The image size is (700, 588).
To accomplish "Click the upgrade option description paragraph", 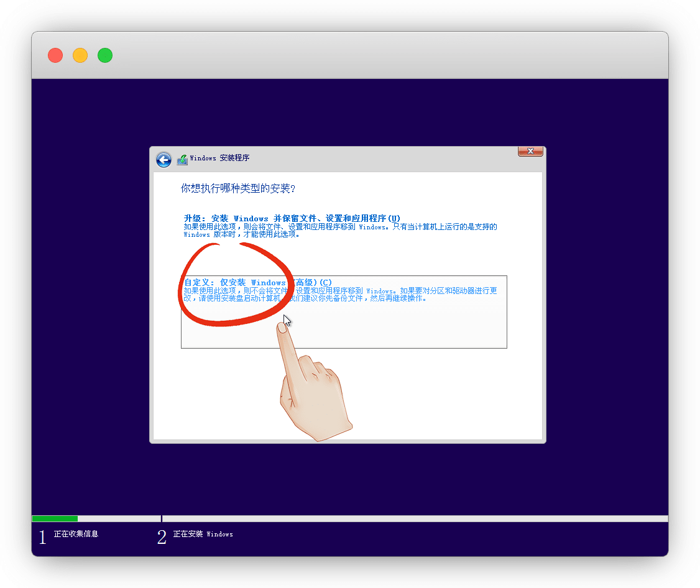I will tap(339, 231).
